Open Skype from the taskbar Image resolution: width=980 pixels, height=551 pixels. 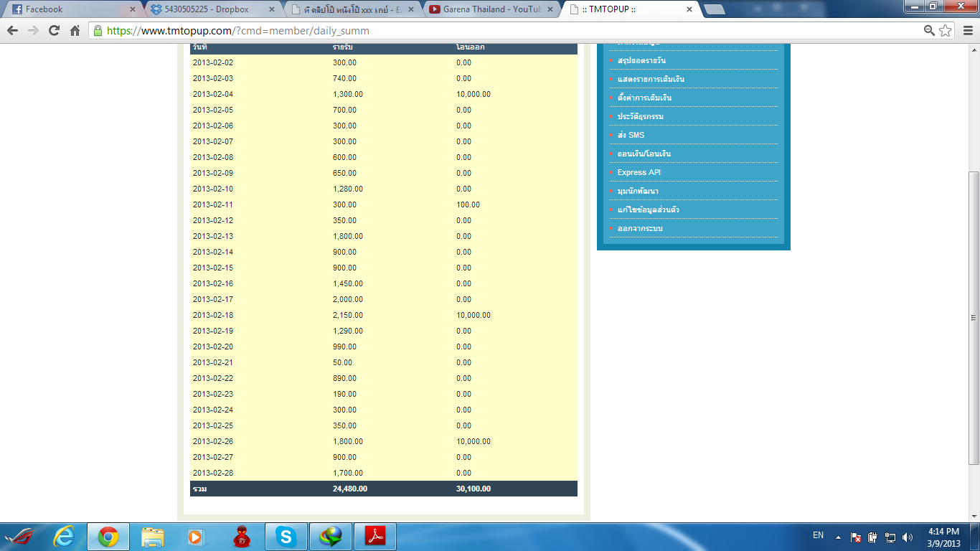[x=286, y=537]
